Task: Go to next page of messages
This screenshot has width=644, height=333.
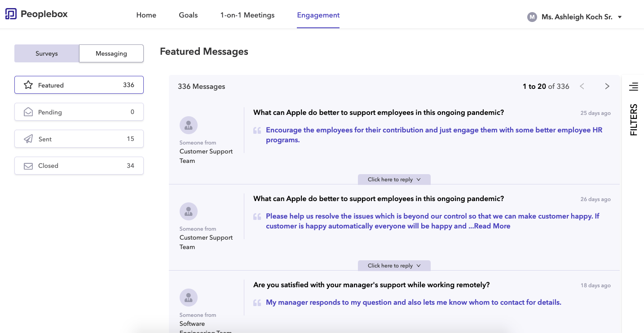Action: pyautogui.click(x=607, y=86)
